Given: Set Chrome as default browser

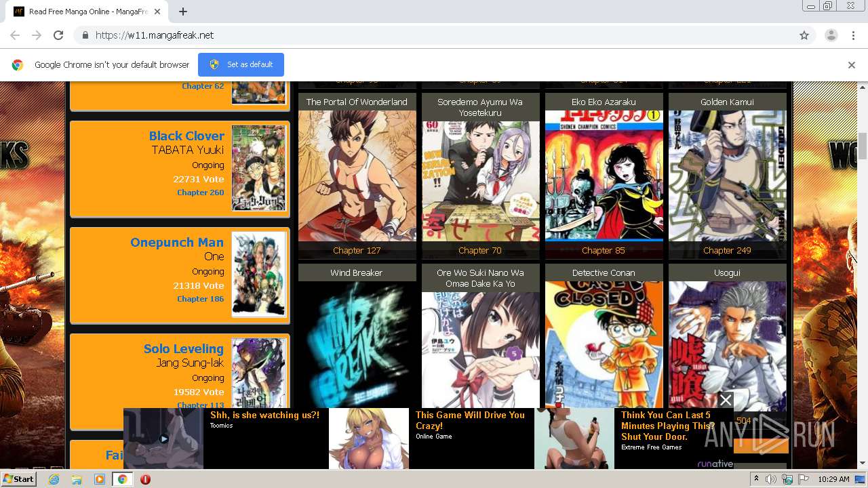Looking at the screenshot, I should point(241,64).
